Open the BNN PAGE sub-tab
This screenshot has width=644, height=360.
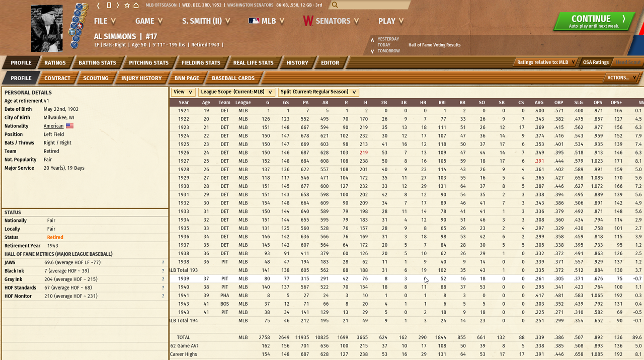point(187,78)
